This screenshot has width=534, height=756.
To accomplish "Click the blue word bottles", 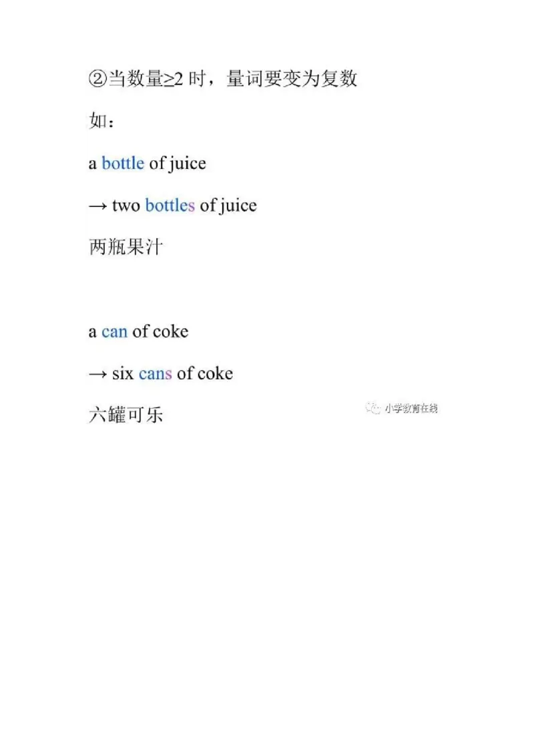I will (170, 206).
